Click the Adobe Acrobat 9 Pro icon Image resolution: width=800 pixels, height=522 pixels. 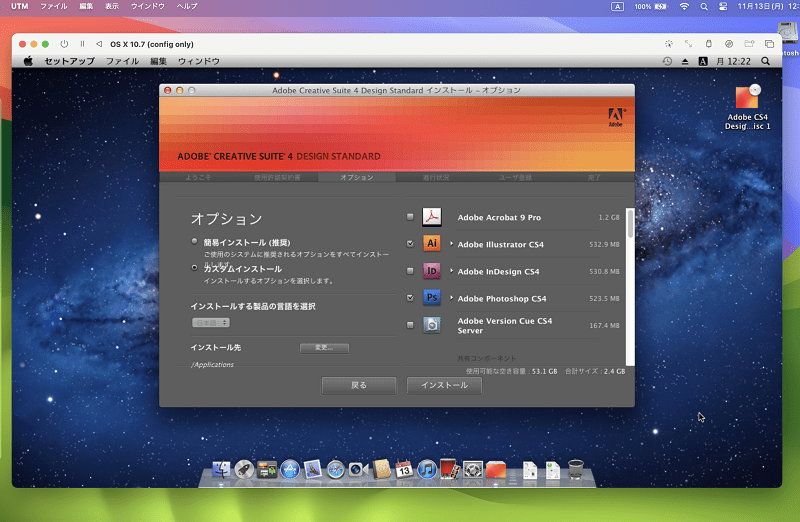point(432,217)
